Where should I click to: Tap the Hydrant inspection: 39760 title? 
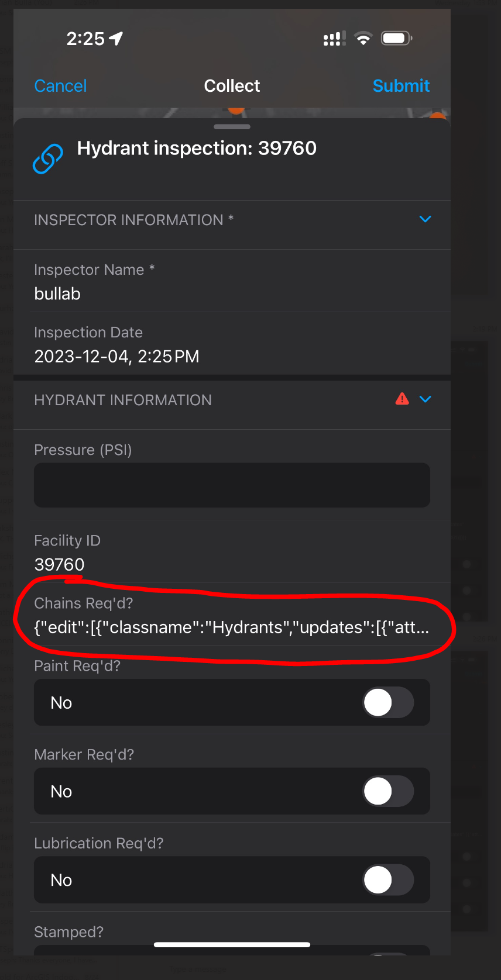click(x=197, y=149)
